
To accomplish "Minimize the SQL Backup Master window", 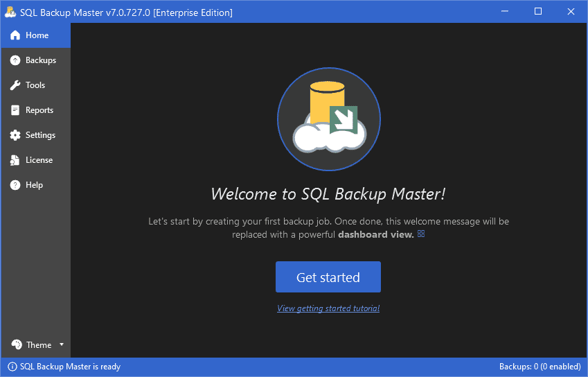I will click(x=505, y=11).
